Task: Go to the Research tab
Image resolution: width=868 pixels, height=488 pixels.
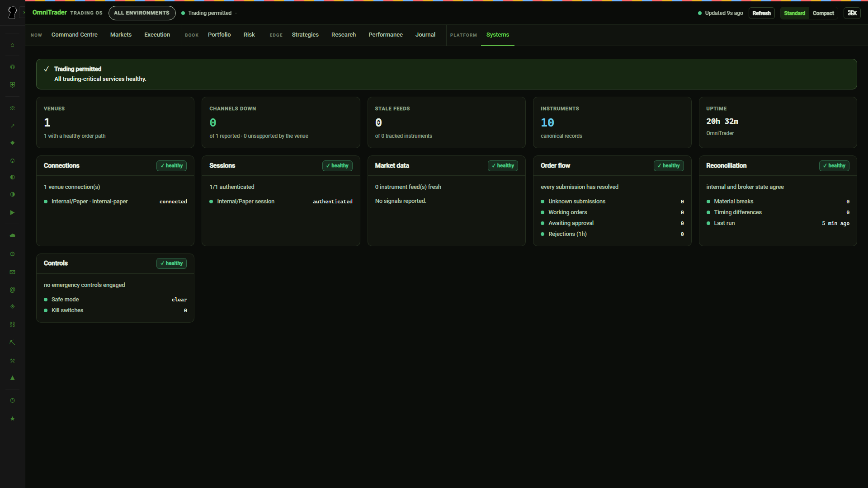Action: (344, 35)
